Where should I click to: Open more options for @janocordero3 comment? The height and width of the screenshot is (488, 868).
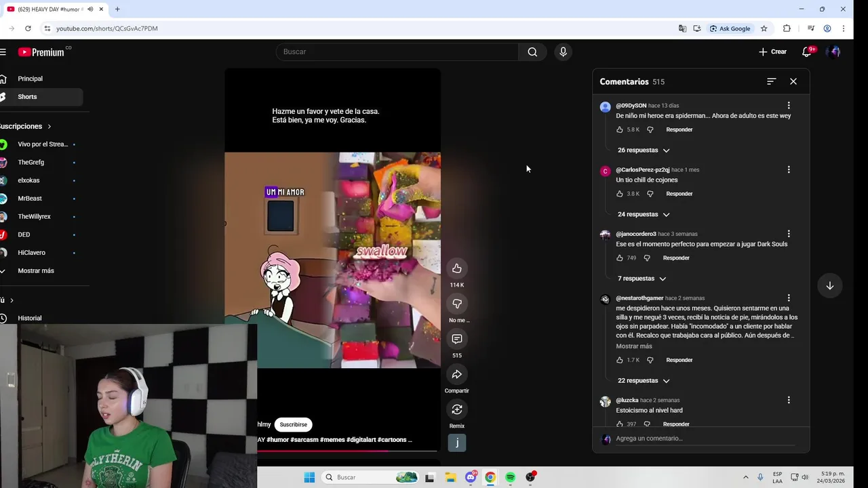click(789, 234)
